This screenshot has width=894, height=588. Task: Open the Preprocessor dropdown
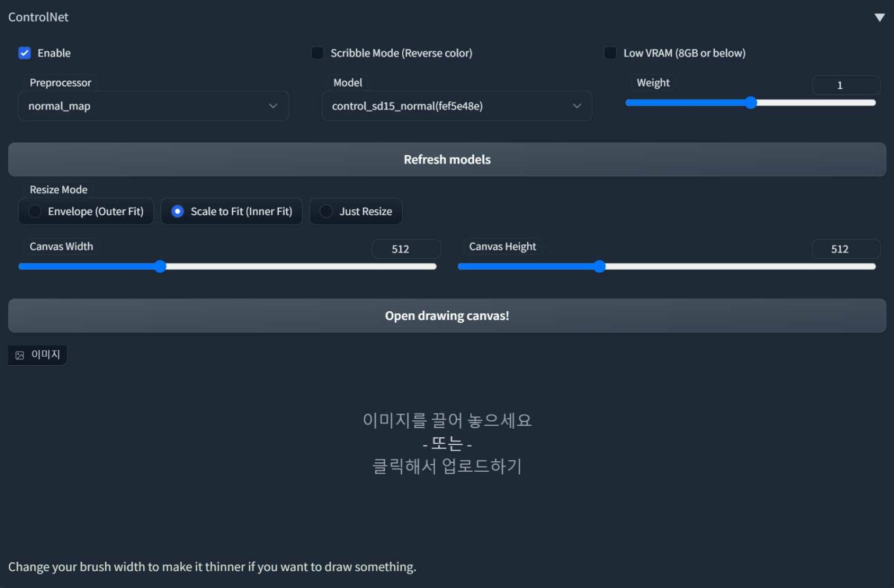154,106
